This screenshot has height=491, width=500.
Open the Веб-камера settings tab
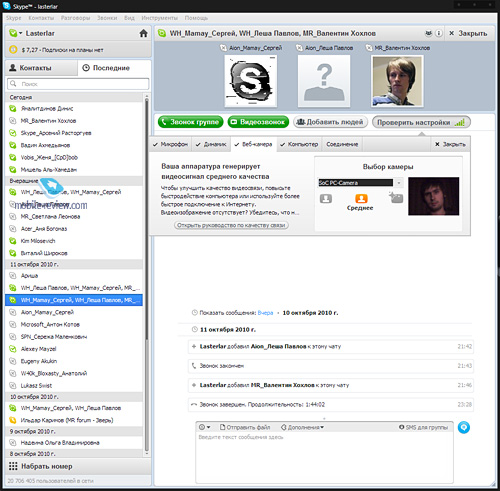click(253, 144)
